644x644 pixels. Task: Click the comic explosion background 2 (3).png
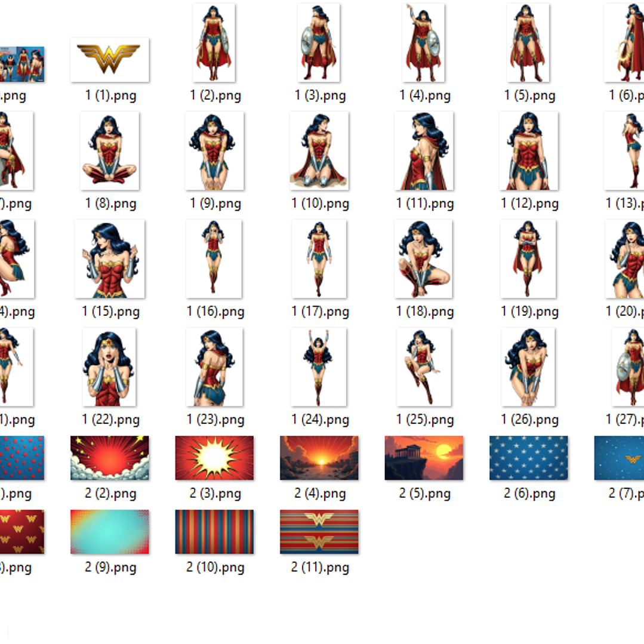coord(214,458)
